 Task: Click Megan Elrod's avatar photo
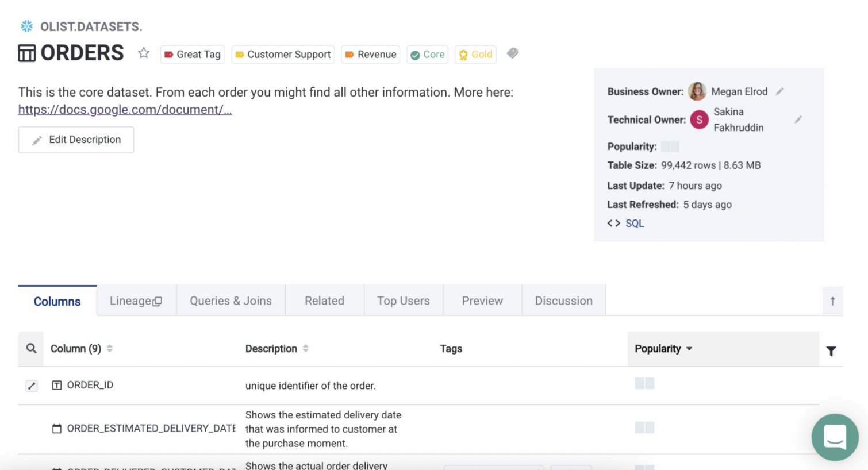pyautogui.click(x=697, y=91)
